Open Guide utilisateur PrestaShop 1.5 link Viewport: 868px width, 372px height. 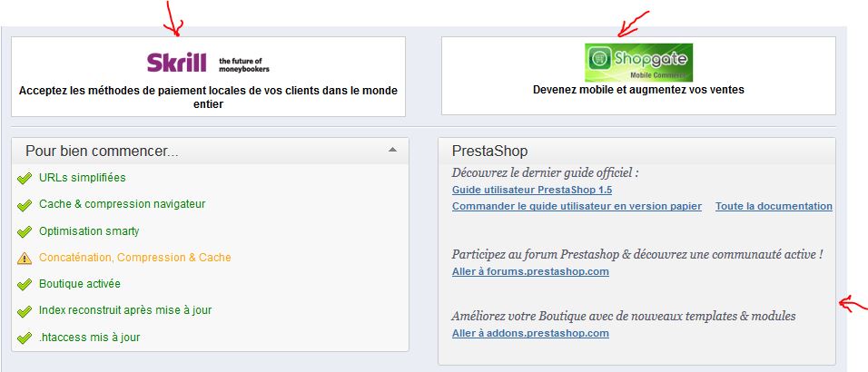[x=532, y=190]
